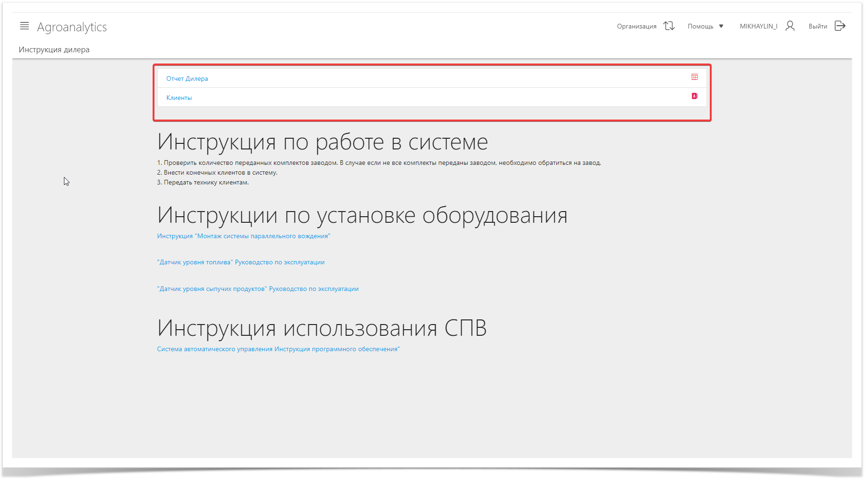Screen dimensions: 868x481
Task: Click the MIKHAYLIN_I username
Action: click(758, 27)
